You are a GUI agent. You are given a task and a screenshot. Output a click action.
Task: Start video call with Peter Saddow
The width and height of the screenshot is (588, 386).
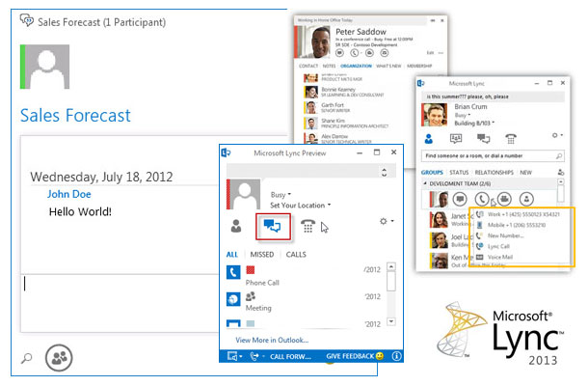370,53
